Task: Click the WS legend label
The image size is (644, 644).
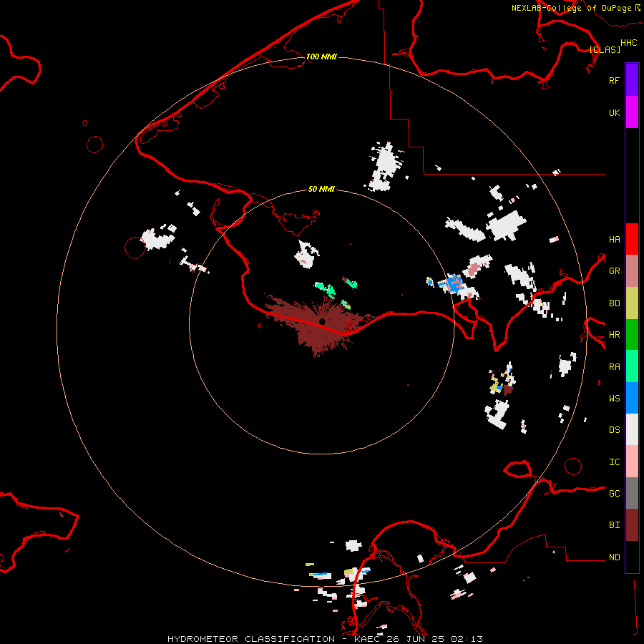Action: [x=614, y=399]
